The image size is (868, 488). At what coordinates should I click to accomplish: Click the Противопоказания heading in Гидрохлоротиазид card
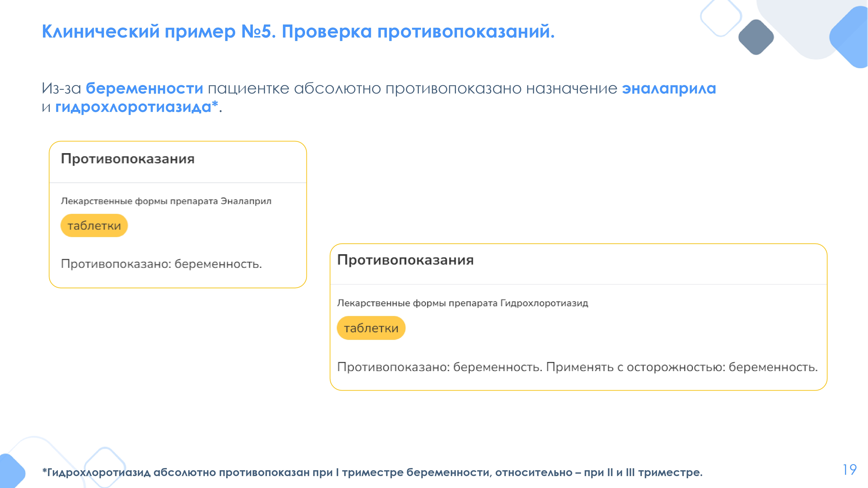[405, 260]
